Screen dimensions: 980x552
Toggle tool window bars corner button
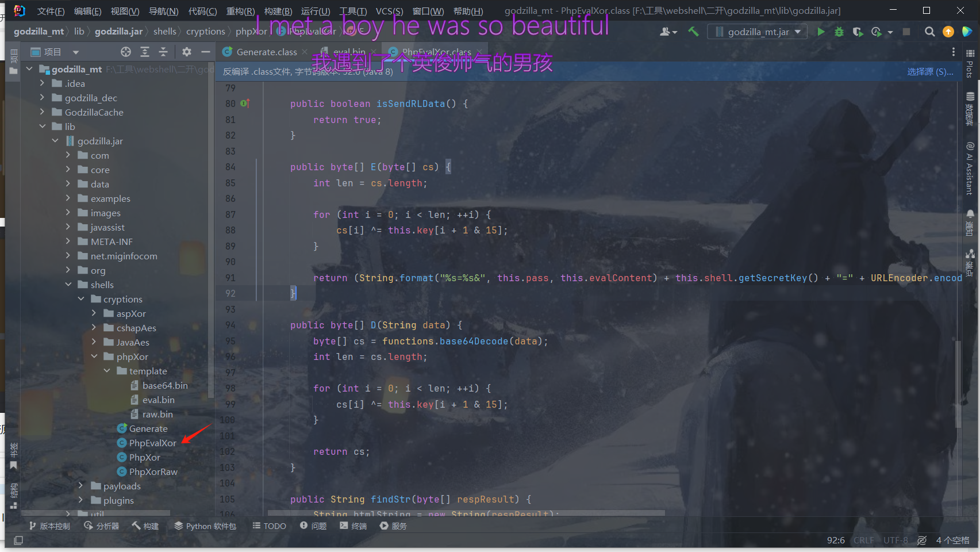click(18, 540)
